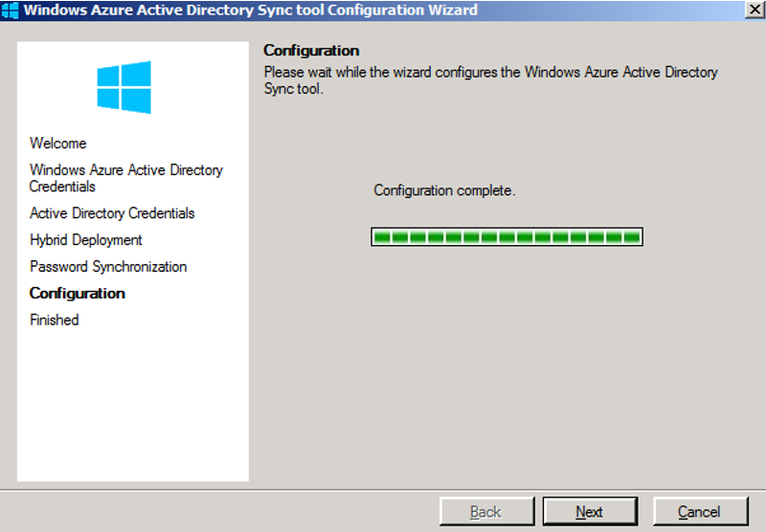This screenshot has width=766, height=532.
Task: Click blank gray area below progress bar
Action: click(507, 364)
